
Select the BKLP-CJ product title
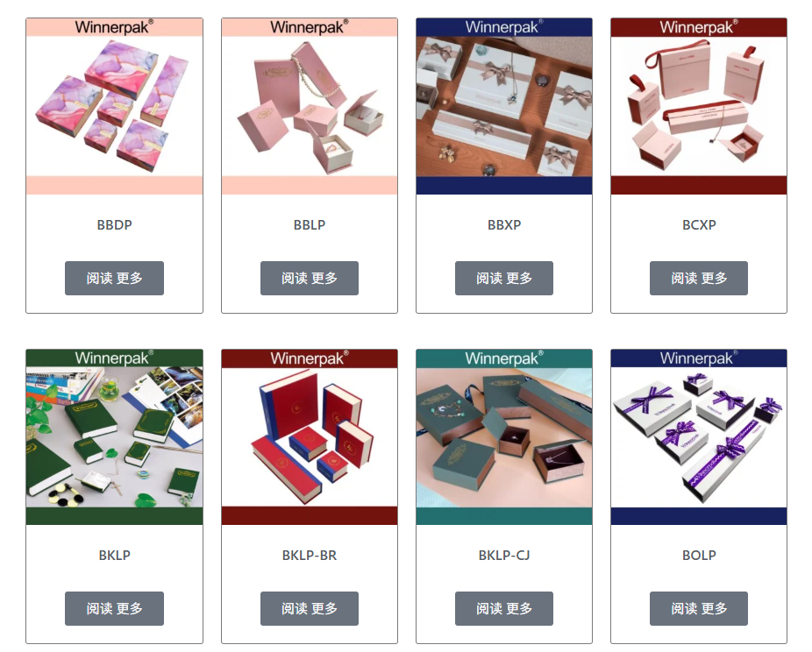(x=504, y=556)
